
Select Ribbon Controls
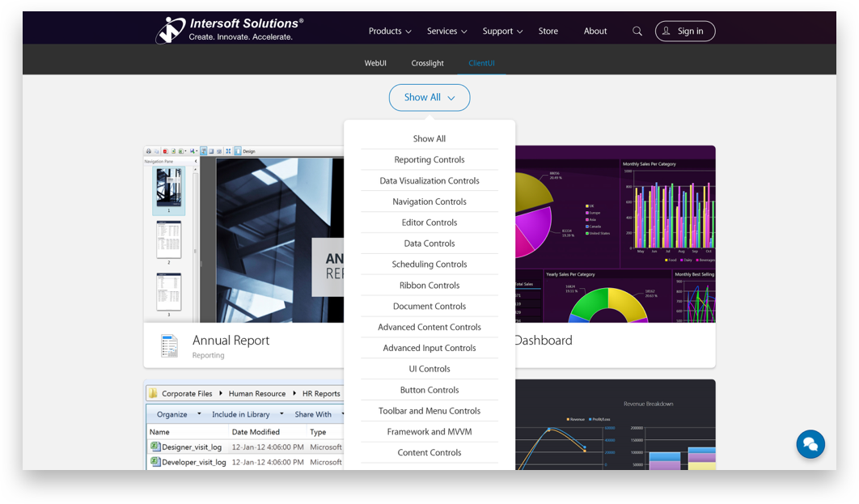click(429, 286)
